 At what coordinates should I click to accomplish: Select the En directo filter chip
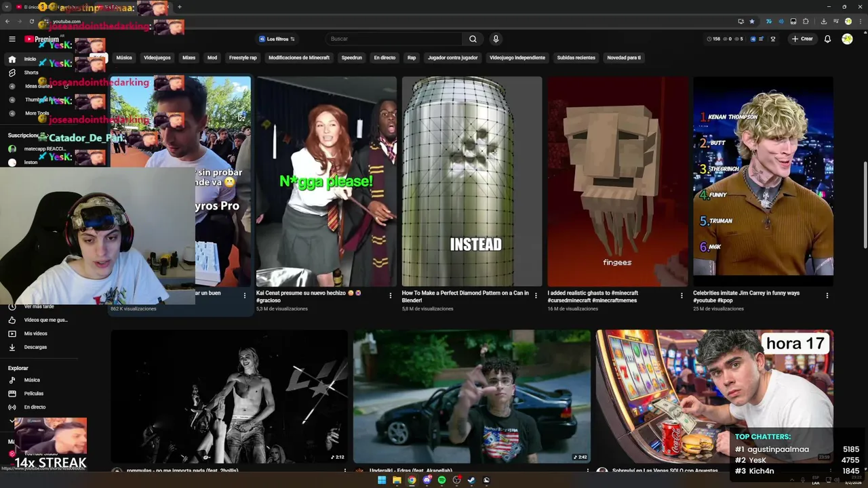384,58
